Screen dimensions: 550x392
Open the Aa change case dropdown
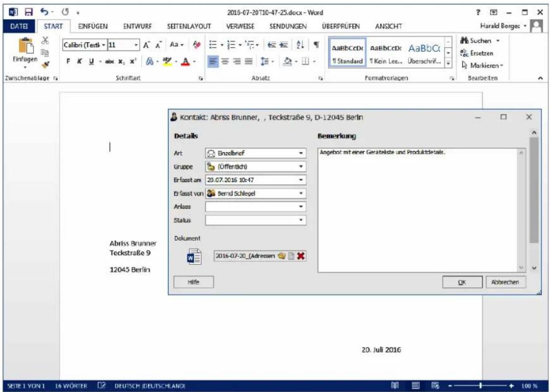click(x=176, y=45)
